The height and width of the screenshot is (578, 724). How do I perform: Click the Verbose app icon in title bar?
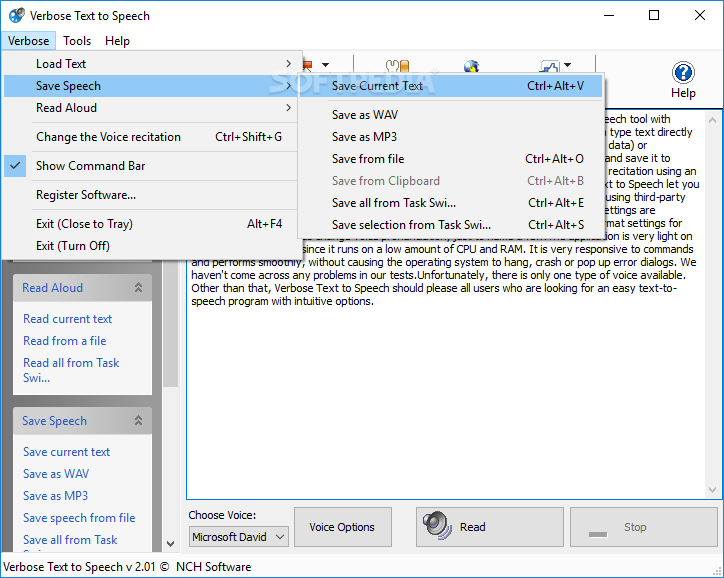tap(17, 15)
